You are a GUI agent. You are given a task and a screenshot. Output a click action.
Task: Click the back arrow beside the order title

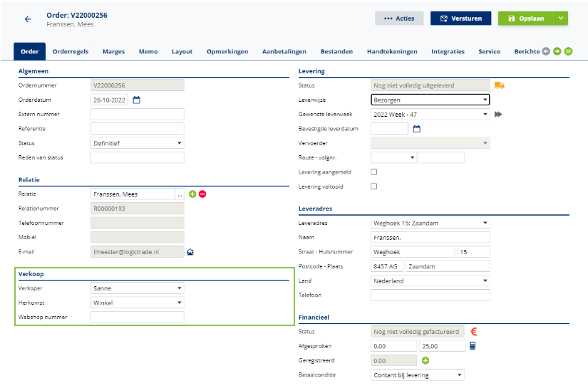(28, 19)
